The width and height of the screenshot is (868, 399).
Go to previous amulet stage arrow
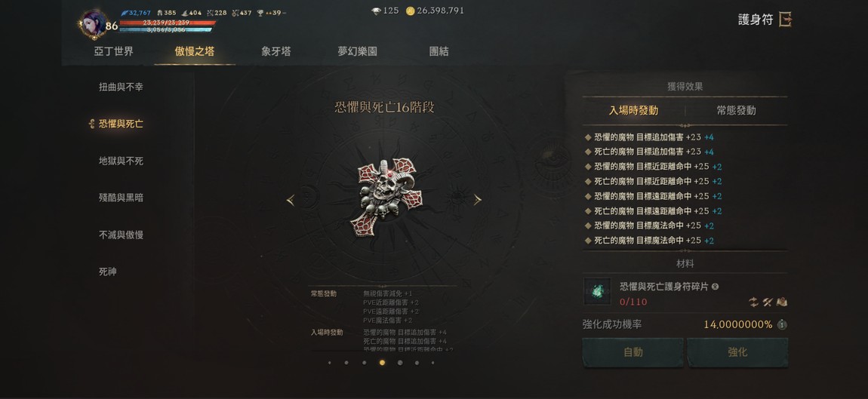point(291,201)
